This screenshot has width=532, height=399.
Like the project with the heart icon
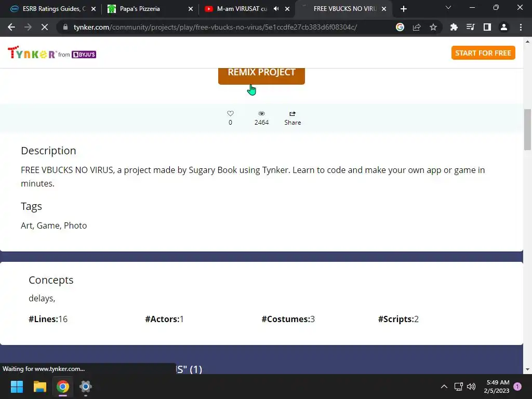tap(230, 113)
